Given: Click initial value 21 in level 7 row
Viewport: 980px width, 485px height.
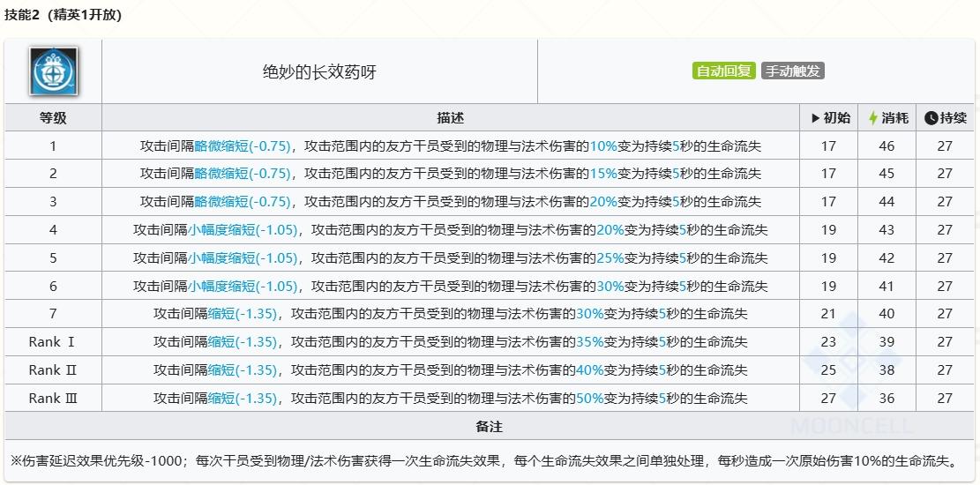Looking at the screenshot, I should click(828, 314).
